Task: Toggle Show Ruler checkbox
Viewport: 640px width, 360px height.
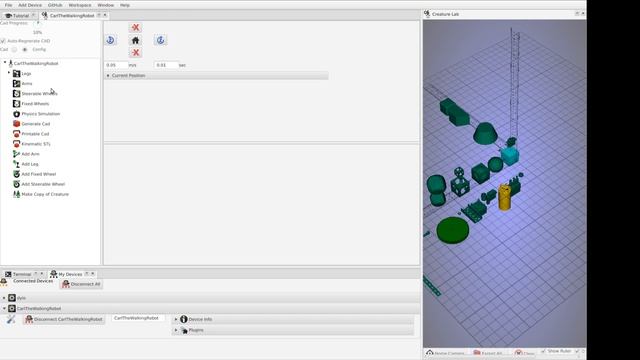Action: [x=543, y=351]
